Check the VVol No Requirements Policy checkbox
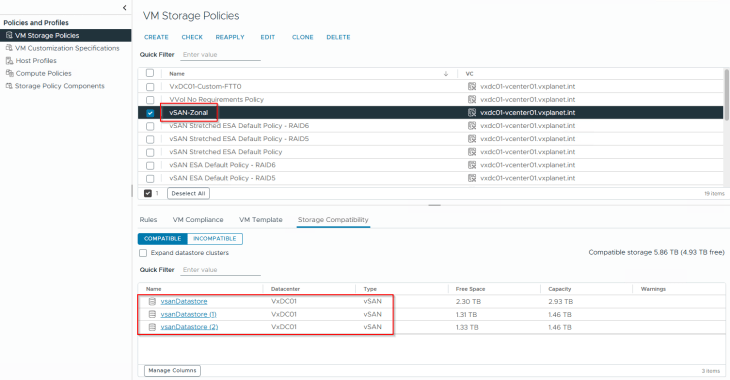 click(x=150, y=100)
